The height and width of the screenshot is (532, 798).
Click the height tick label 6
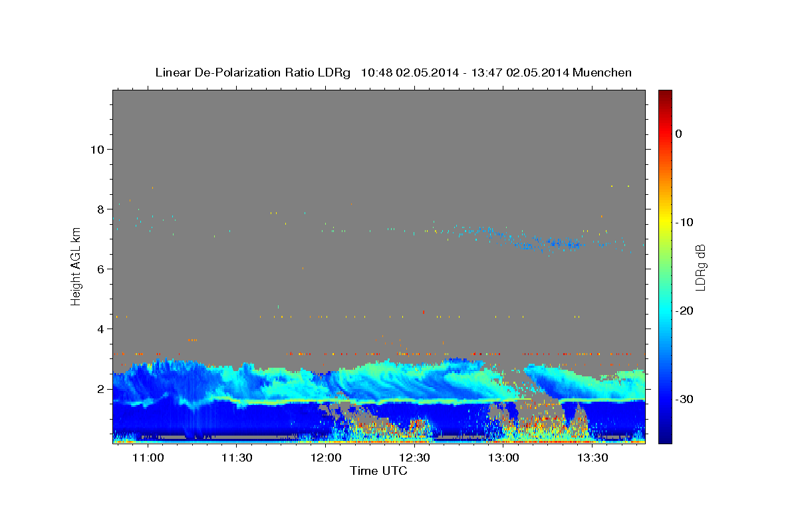[101, 269]
